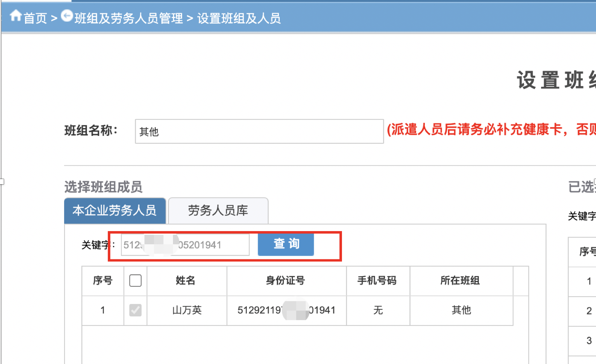The image size is (596, 364).
Task: Focus the 班组名称 input field
Action: [x=259, y=131]
